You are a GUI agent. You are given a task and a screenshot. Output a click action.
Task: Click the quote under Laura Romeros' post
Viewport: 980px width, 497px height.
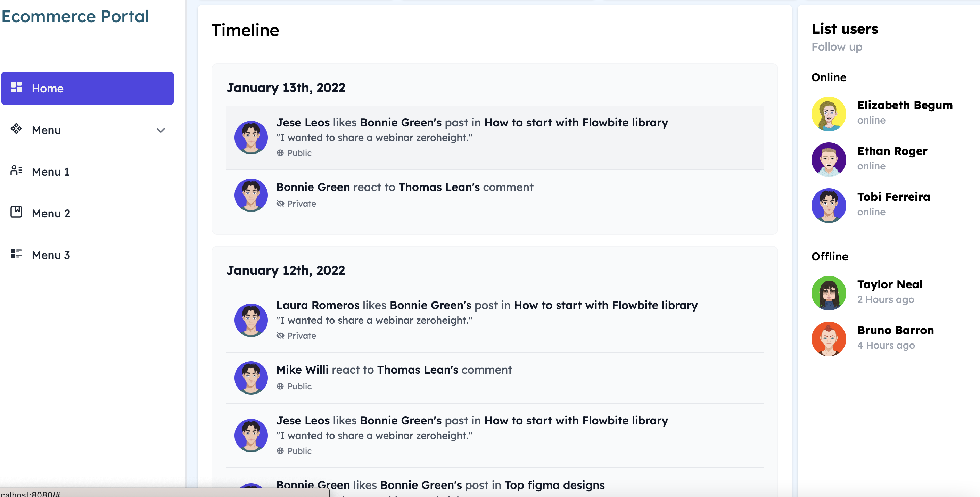click(374, 321)
